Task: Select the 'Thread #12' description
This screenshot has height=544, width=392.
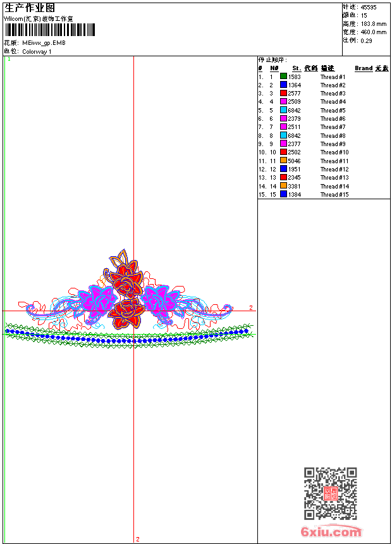Action: (x=334, y=170)
